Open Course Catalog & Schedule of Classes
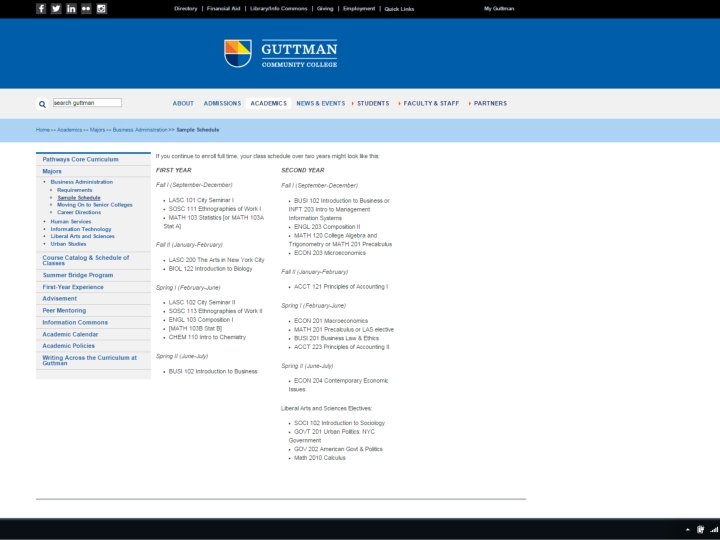 pyautogui.click(x=86, y=260)
